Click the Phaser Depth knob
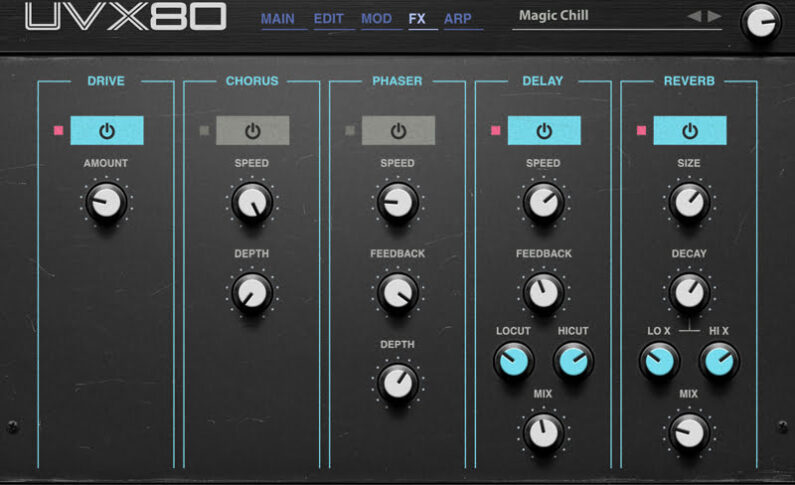Viewport: 795px width, 485px height. point(398,384)
